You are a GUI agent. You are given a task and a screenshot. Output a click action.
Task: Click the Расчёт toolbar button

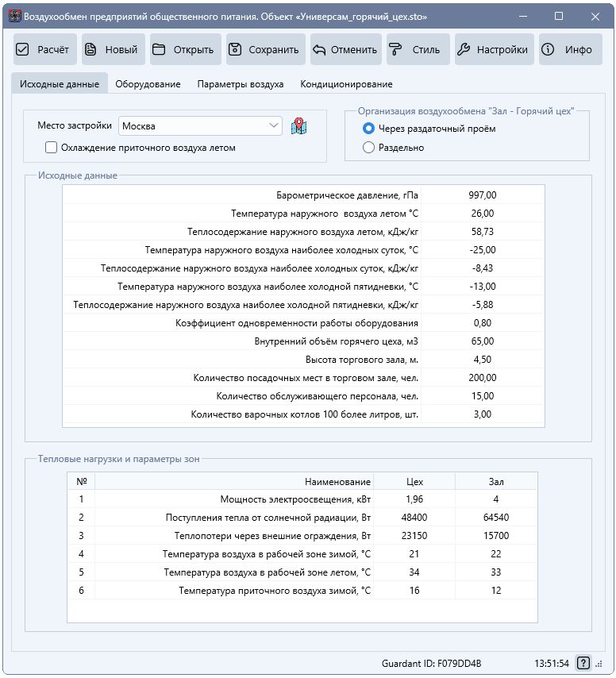point(44,49)
